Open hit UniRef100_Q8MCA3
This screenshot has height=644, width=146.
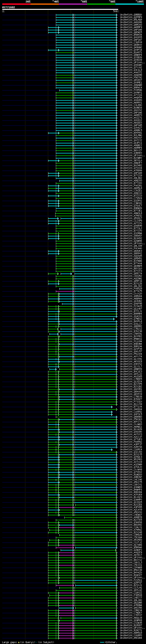coord(131,25)
